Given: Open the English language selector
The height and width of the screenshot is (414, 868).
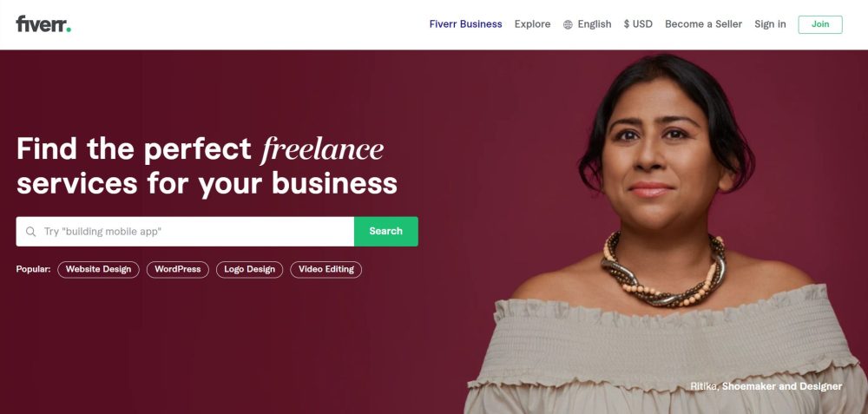Looking at the screenshot, I should pos(588,24).
